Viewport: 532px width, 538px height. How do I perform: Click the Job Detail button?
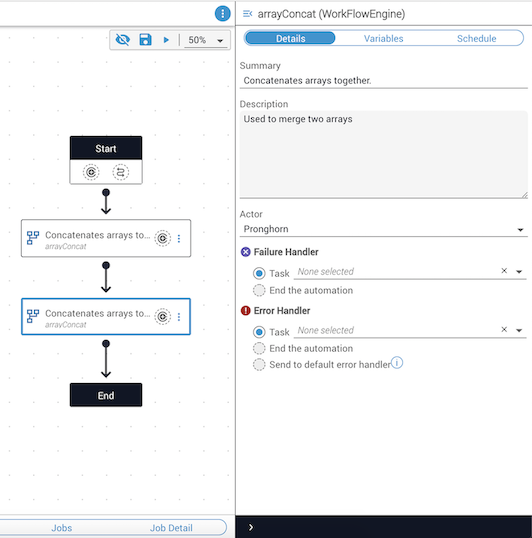tap(171, 528)
